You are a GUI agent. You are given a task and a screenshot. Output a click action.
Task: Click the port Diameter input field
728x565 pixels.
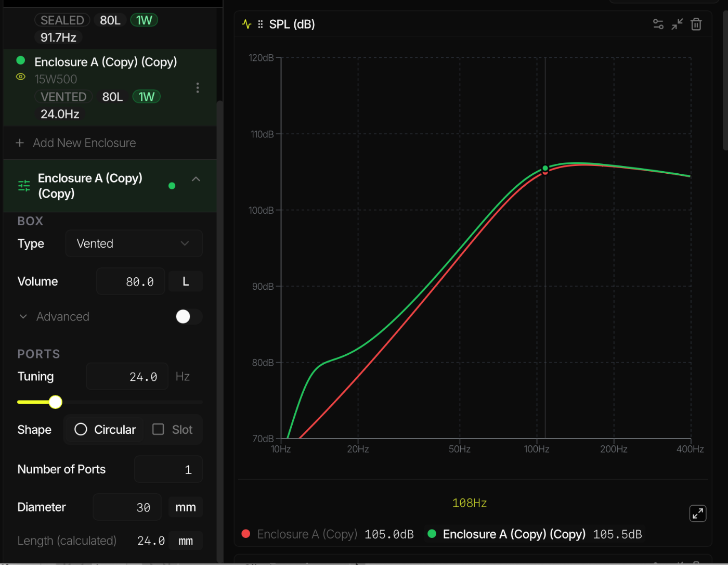(127, 507)
